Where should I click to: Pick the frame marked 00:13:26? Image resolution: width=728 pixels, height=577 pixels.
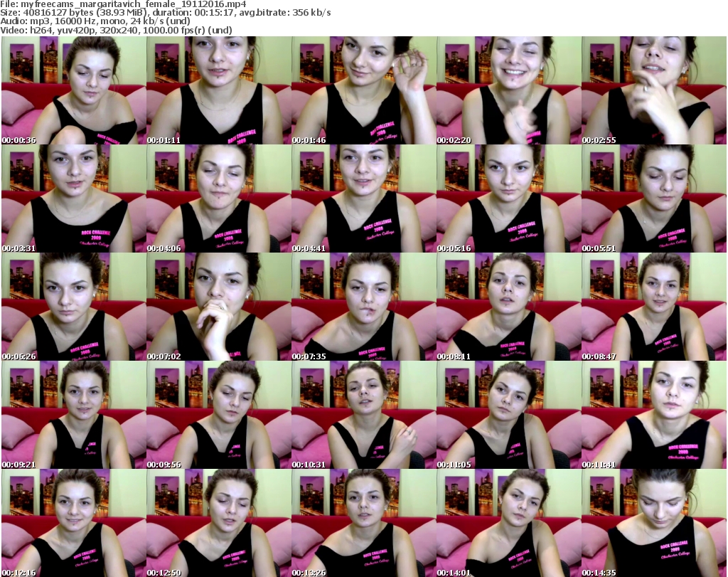click(363, 523)
